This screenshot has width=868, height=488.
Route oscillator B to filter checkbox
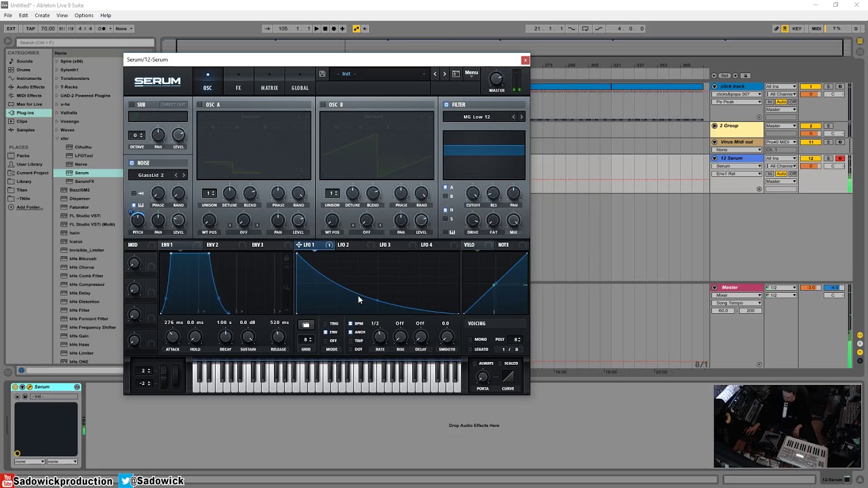(445, 196)
